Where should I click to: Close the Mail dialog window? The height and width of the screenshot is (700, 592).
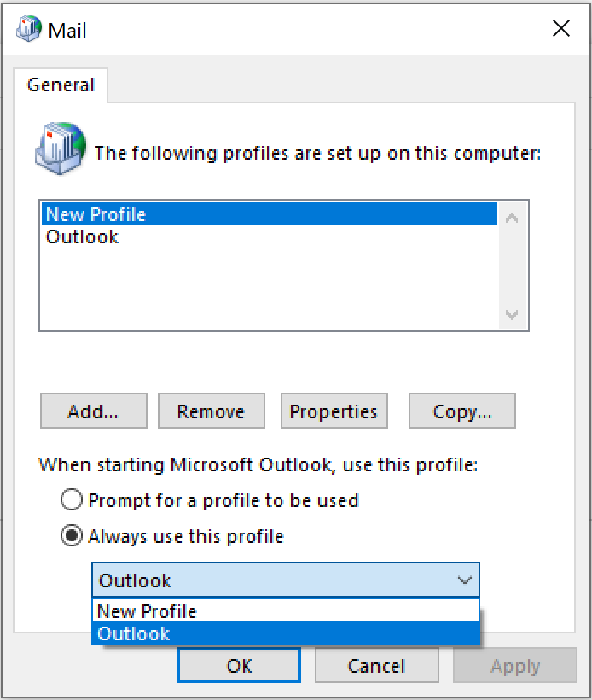click(x=560, y=28)
